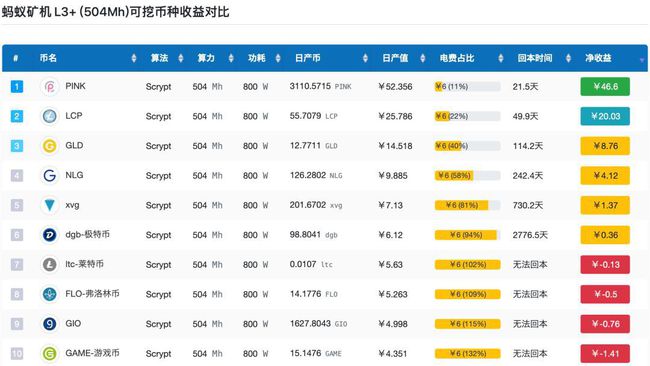
Task: Click rank badge number 4
Action: click(17, 175)
